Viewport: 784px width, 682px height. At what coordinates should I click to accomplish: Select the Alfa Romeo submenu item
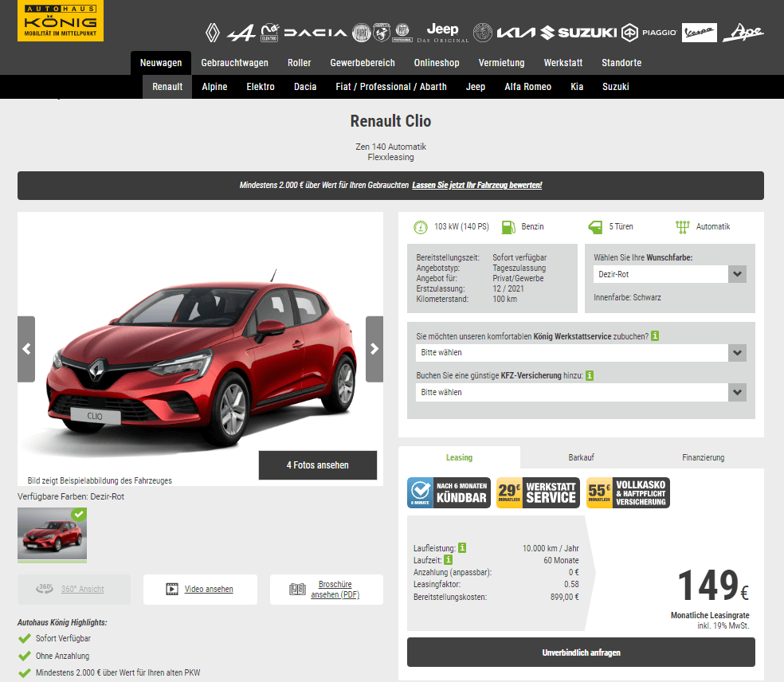pyautogui.click(x=528, y=87)
